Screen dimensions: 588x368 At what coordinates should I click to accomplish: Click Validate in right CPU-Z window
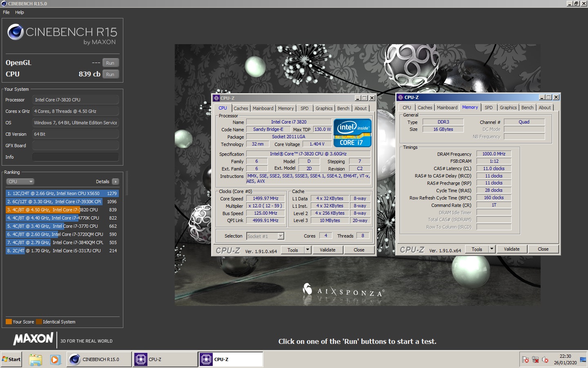coord(512,249)
